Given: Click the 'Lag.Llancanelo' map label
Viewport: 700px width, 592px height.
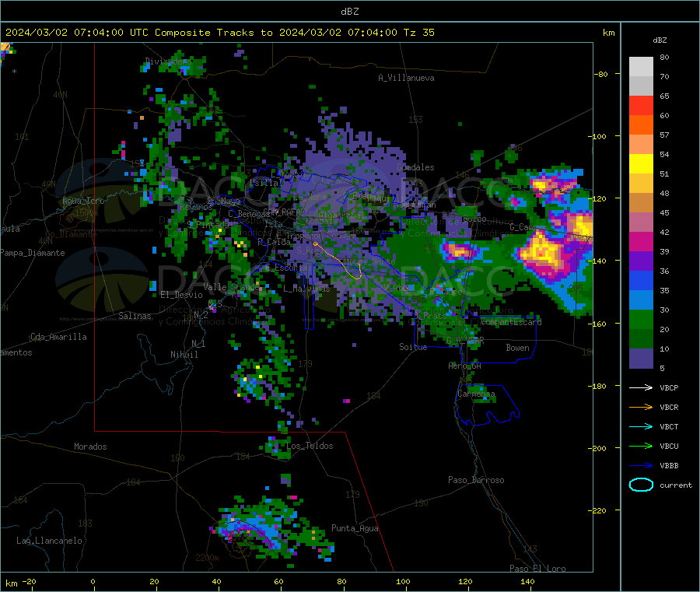Looking at the screenshot, I should pos(50,541).
